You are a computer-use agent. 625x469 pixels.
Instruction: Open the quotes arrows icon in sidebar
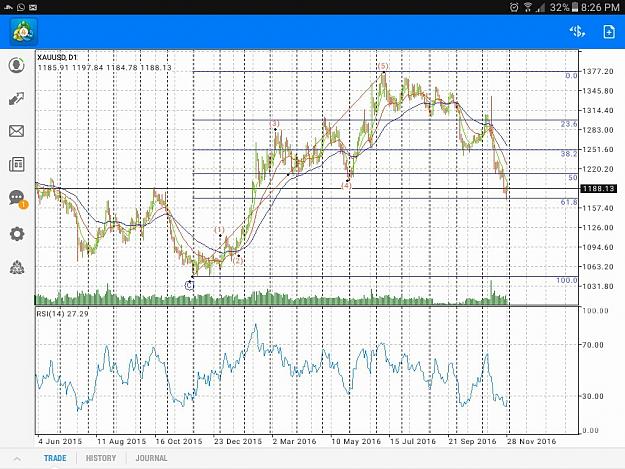click(x=16, y=98)
